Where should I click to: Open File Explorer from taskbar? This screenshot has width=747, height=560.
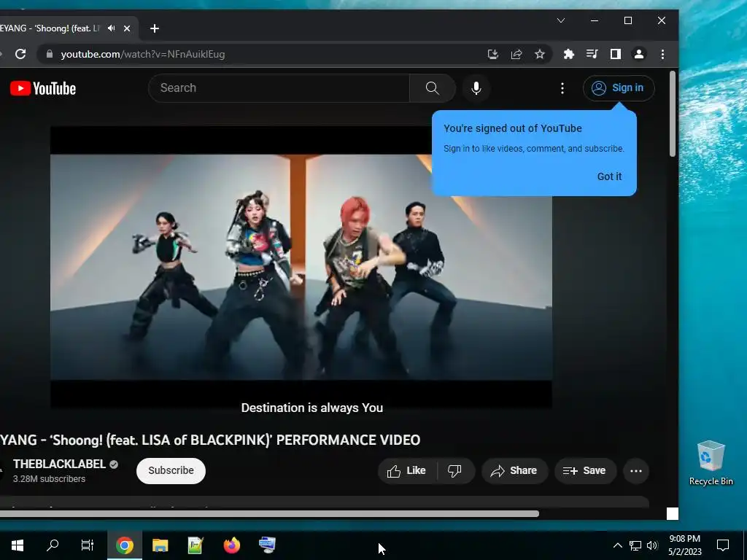coord(160,545)
